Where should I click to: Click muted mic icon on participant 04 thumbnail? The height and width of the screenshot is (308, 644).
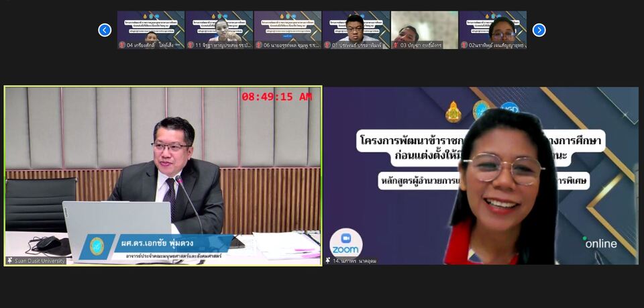pyautogui.click(x=122, y=45)
